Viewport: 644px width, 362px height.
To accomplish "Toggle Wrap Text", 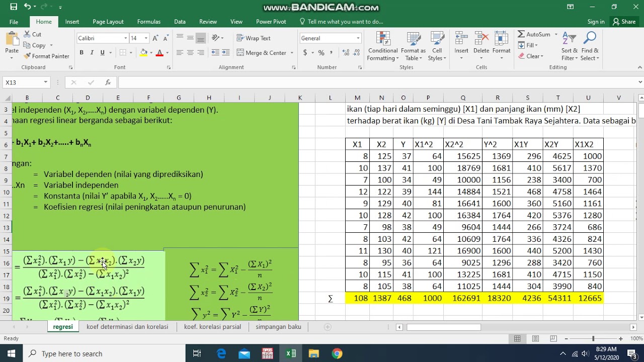I will tap(254, 38).
